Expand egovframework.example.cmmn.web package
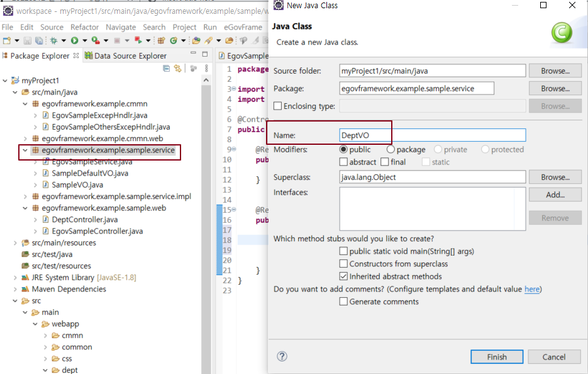588x374 pixels. [25, 139]
